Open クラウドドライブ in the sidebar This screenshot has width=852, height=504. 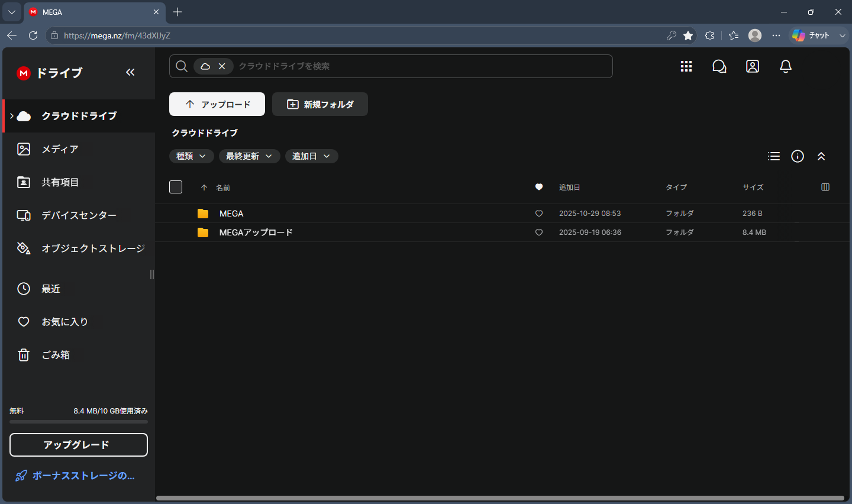79,116
